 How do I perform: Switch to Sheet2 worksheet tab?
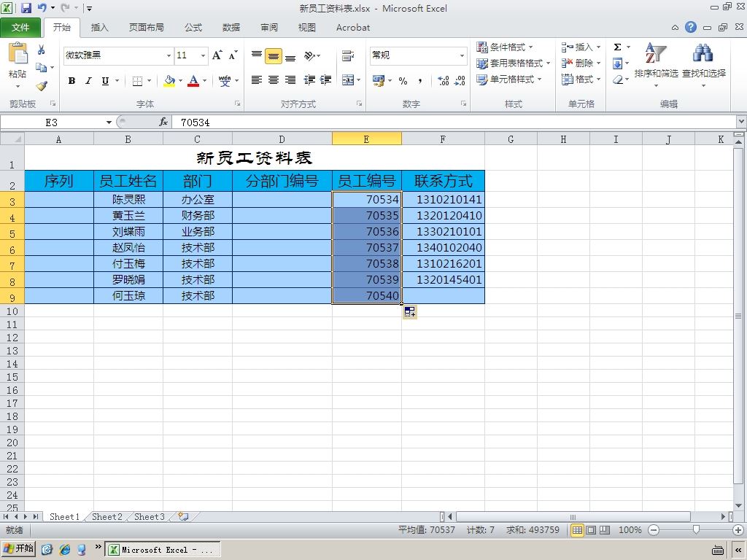click(107, 517)
